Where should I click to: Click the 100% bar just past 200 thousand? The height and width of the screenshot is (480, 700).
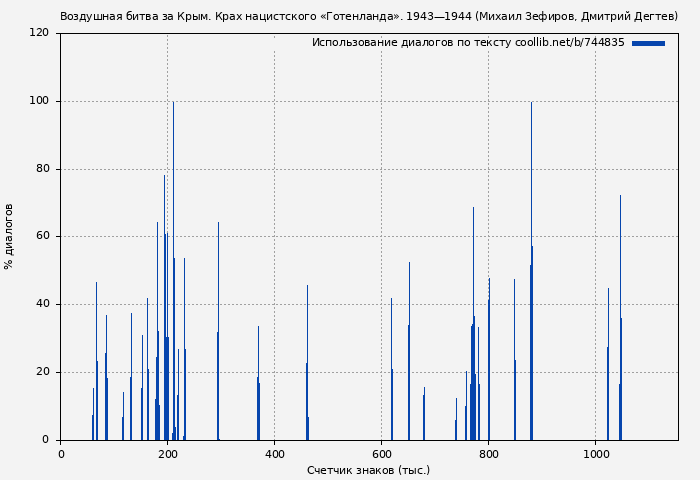(173, 270)
